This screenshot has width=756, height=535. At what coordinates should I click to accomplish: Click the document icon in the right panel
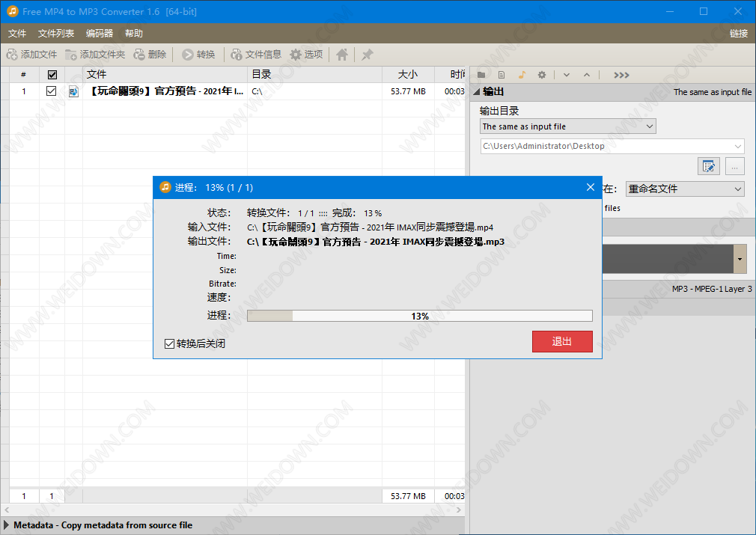pyautogui.click(x=502, y=75)
